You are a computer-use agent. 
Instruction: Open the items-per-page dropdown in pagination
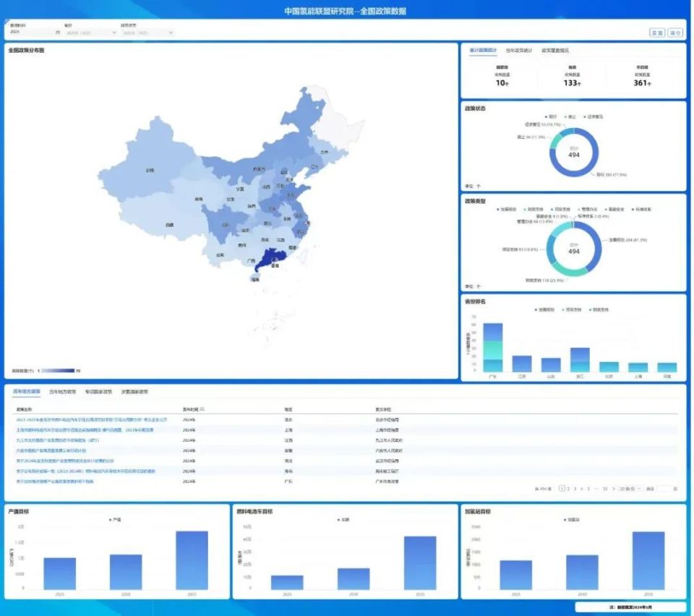(x=630, y=489)
